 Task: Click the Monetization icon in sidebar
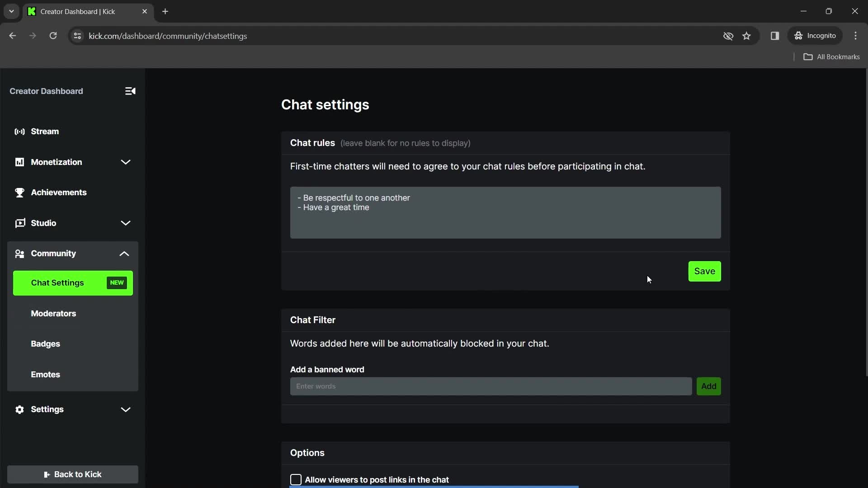click(20, 161)
